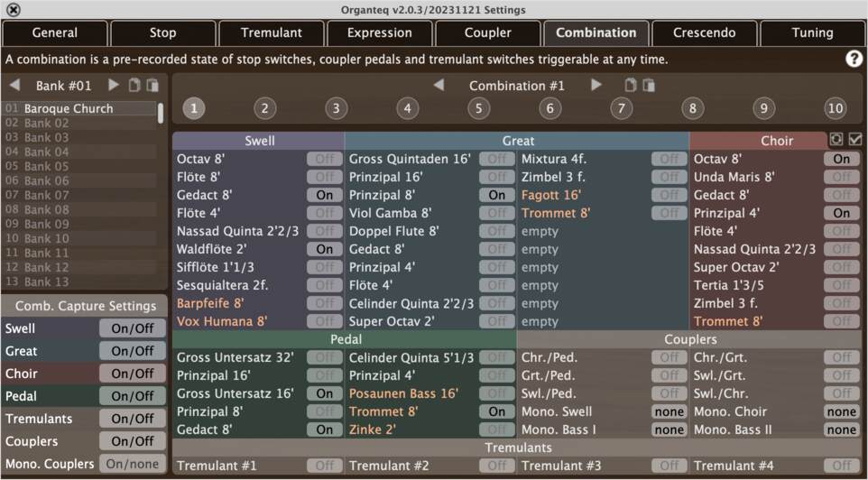Open the Expression tab
This screenshot has width=868, height=480.
click(380, 33)
